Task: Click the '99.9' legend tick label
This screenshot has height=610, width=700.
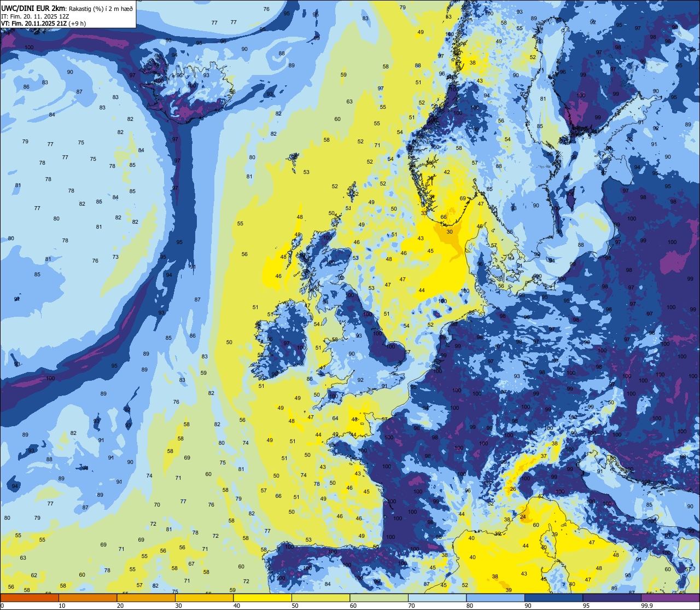Action: point(647,606)
